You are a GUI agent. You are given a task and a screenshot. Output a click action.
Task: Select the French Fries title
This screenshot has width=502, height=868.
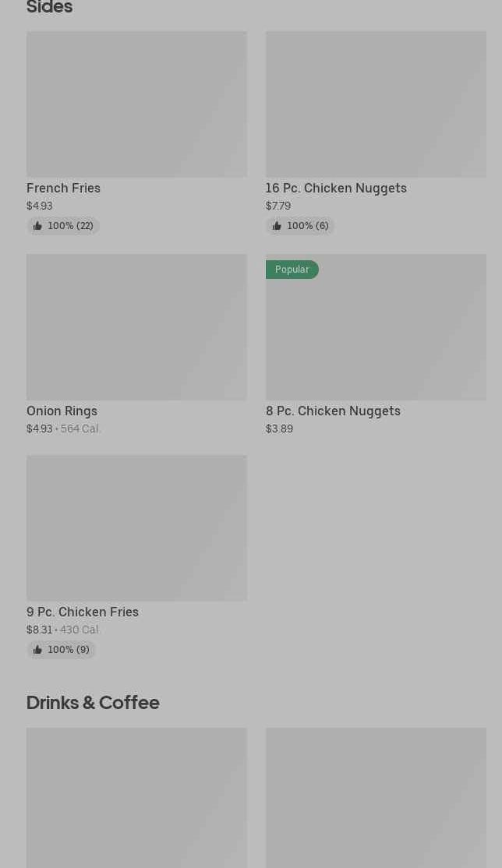point(63,188)
